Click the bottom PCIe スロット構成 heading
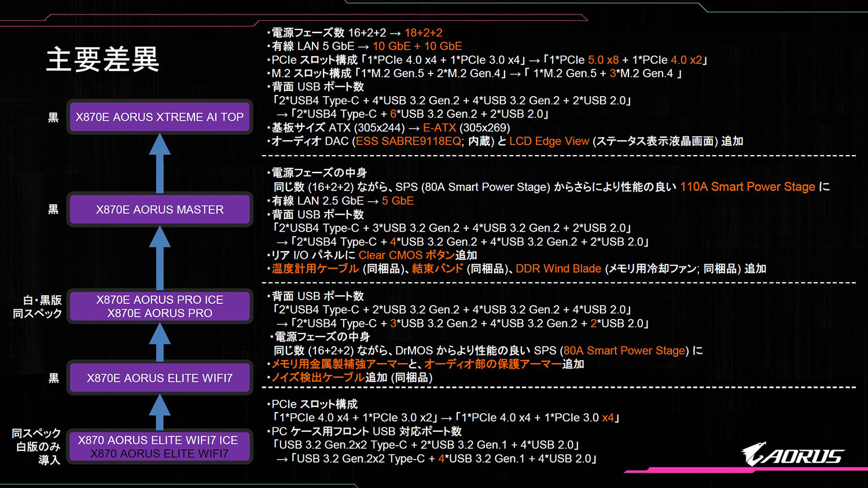Screen dimensions: 868x488 pos(312,404)
